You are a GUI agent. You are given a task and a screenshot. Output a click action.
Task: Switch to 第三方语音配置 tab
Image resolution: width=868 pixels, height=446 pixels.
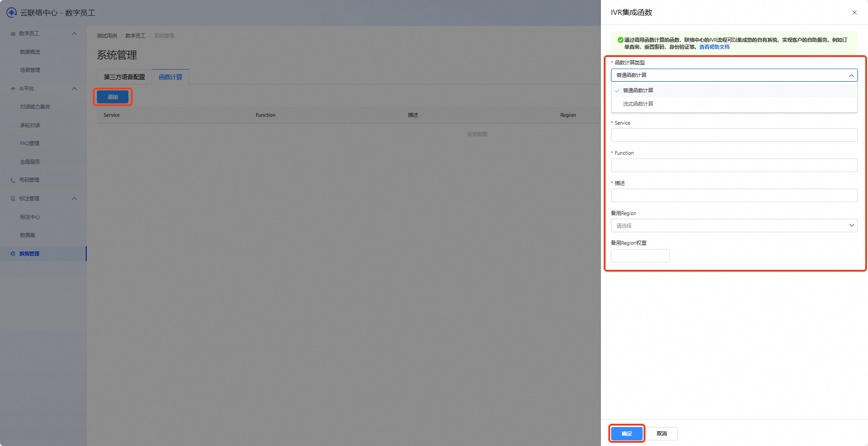(124, 77)
